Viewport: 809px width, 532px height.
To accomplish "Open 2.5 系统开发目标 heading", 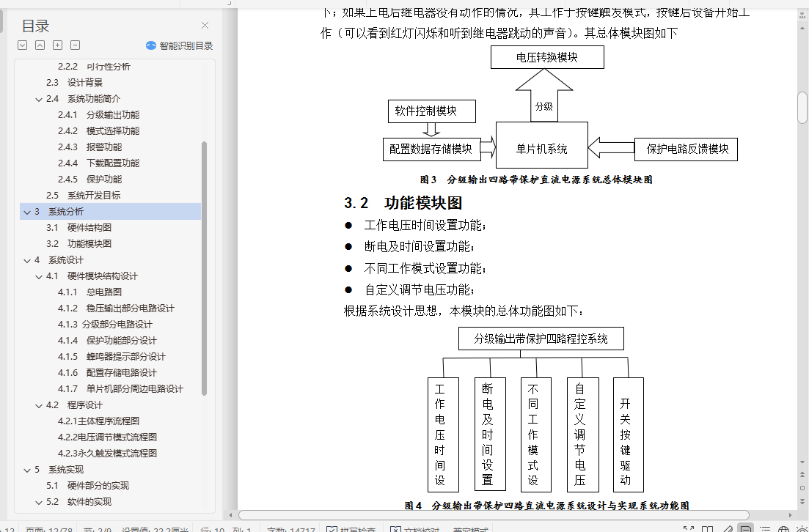I will pos(83,196).
